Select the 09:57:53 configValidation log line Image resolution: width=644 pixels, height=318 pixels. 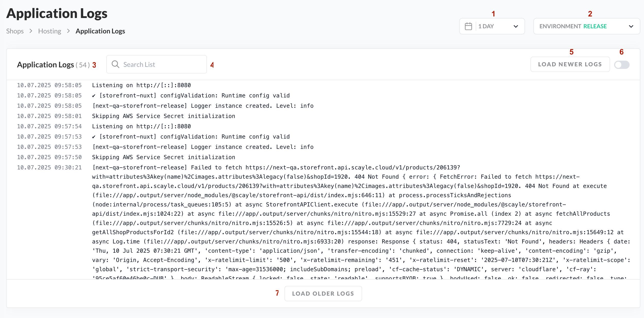point(190,137)
